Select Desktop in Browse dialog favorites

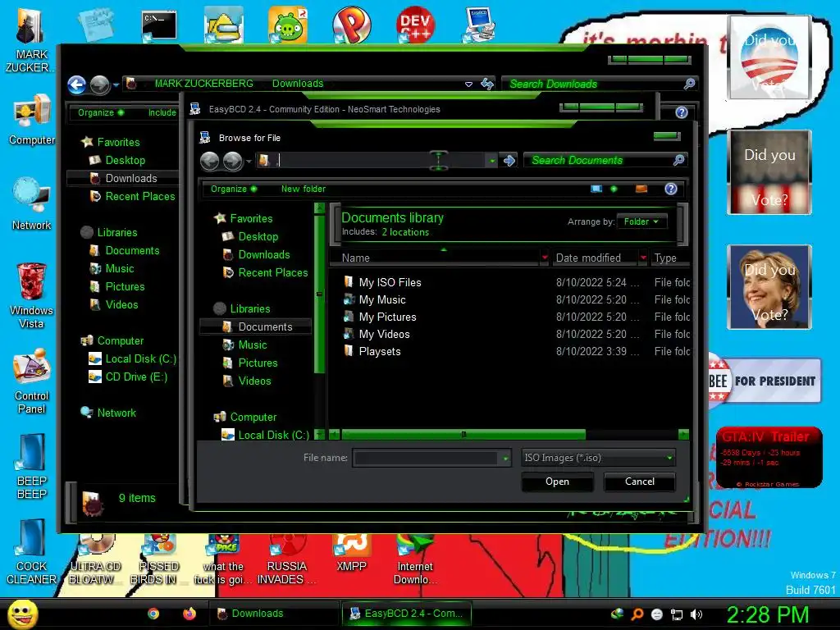(258, 236)
